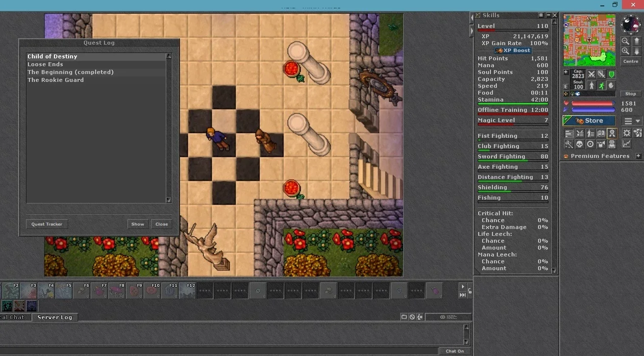Open the menu dropdown beside Store
644x356 pixels.
pyautogui.click(x=632, y=121)
